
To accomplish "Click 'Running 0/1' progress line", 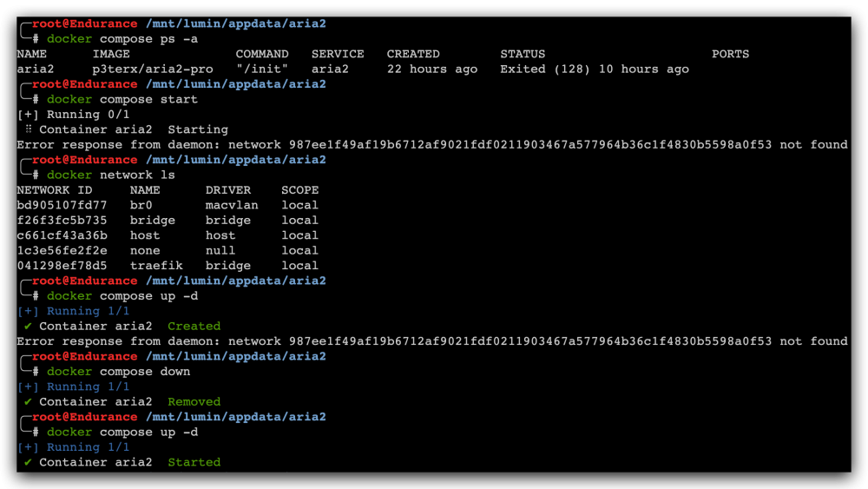I will pyautogui.click(x=73, y=115).
